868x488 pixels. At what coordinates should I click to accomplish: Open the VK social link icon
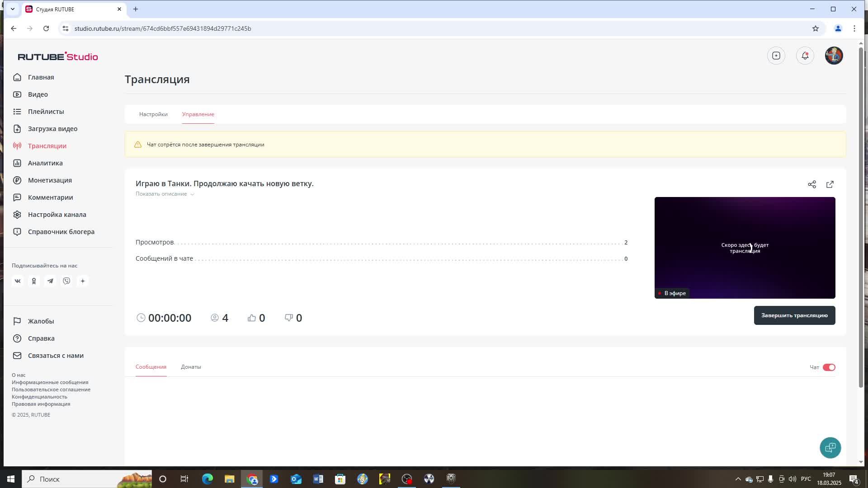pyautogui.click(x=18, y=281)
